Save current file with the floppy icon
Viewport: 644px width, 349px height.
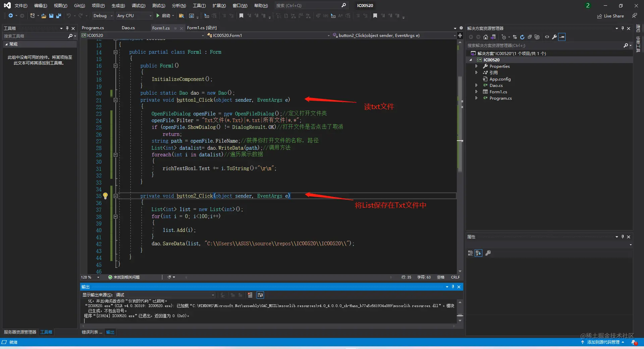click(x=51, y=16)
